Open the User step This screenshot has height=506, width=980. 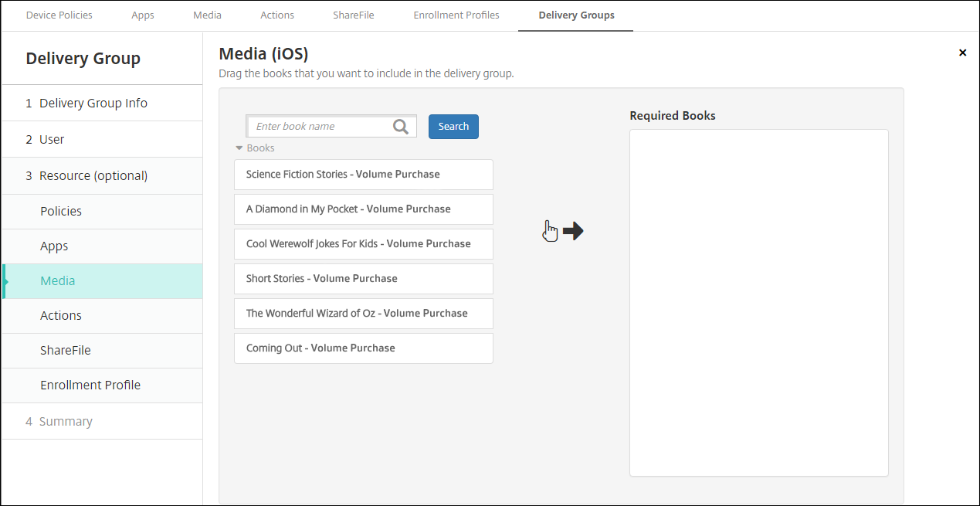(x=52, y=140)
